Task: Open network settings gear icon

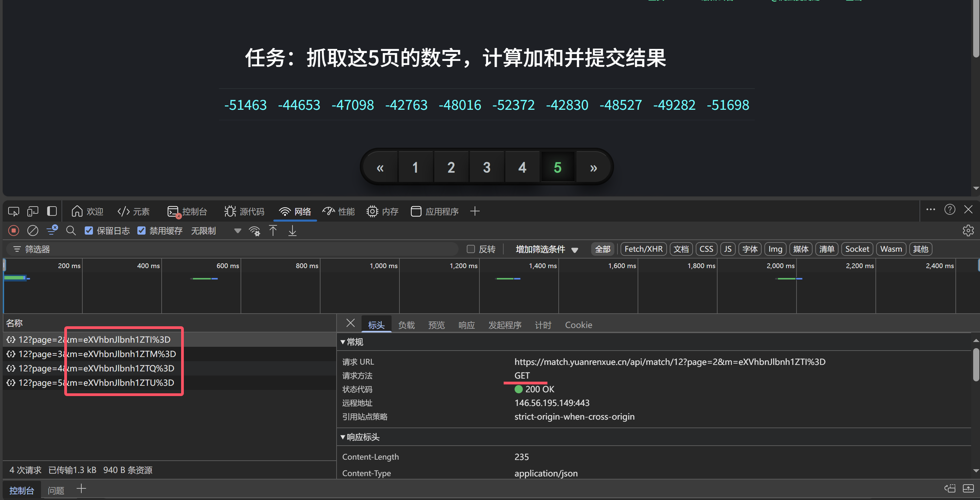Action: click(x=968, y=231)
